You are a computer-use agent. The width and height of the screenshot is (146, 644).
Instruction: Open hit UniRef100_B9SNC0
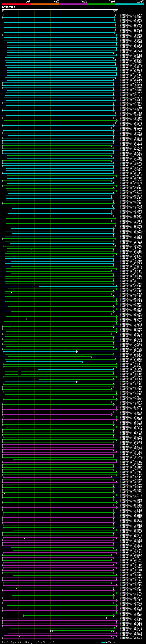point(131,22)
